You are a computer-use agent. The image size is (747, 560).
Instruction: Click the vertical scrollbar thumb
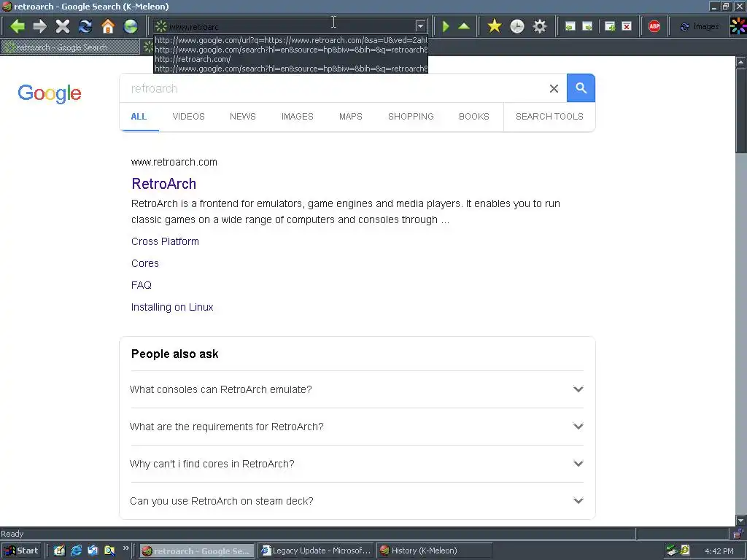point(741,111)
